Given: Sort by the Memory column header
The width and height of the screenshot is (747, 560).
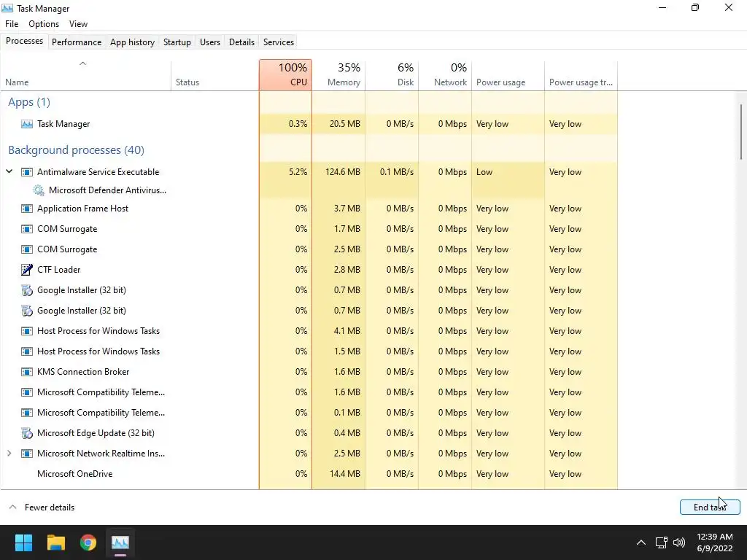Looking at the screenshot, I should pos(338,75).
